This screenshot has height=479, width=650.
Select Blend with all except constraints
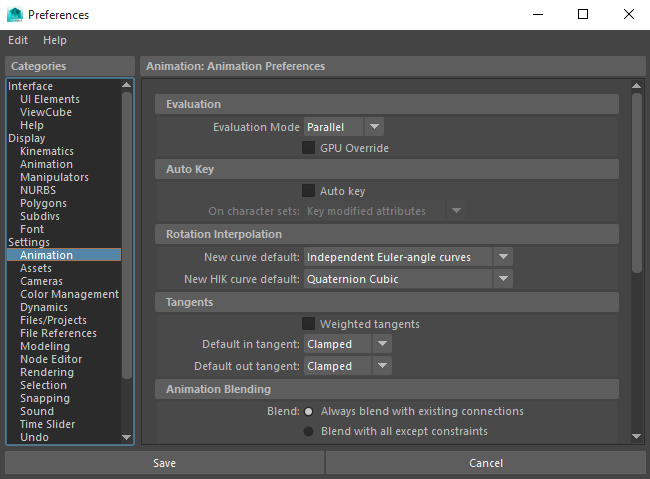(309, 431)
